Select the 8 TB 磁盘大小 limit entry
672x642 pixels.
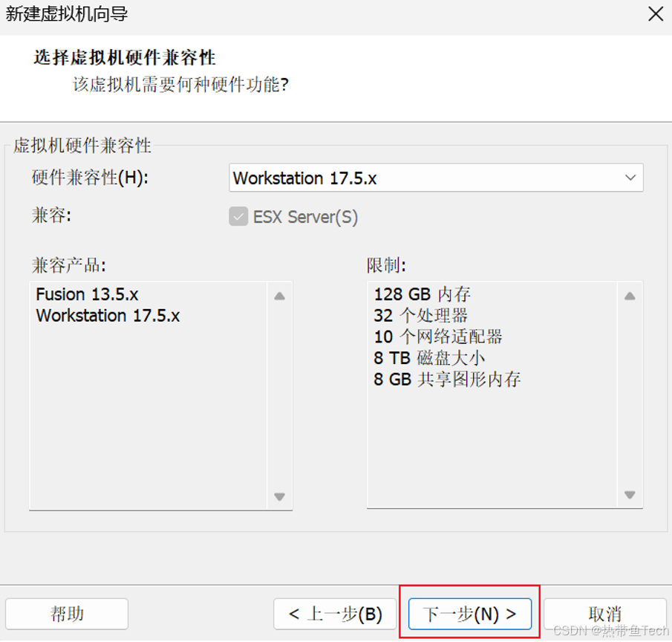pos(429,358)
